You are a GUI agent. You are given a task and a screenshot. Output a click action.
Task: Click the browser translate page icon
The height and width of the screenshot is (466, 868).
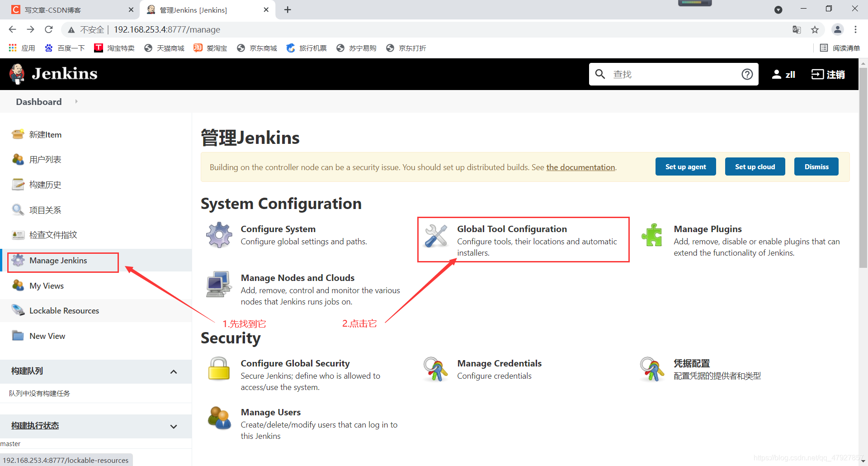tap(797, 30)
